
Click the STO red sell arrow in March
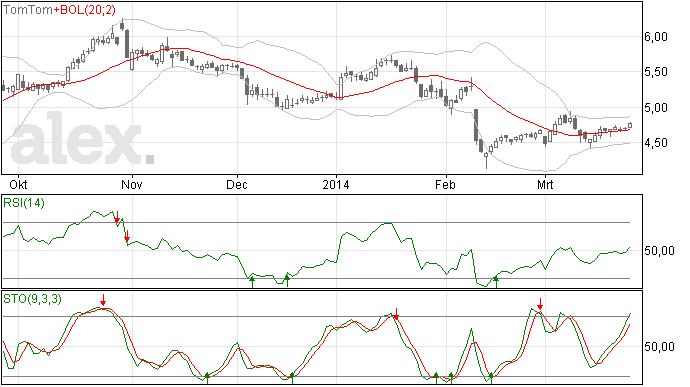coord(540,304)
